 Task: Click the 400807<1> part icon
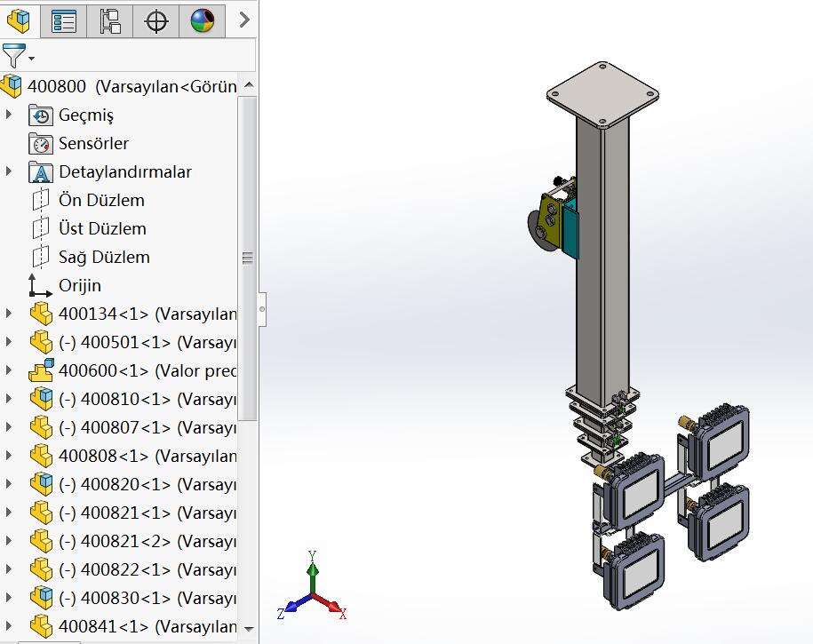point(41,427)
